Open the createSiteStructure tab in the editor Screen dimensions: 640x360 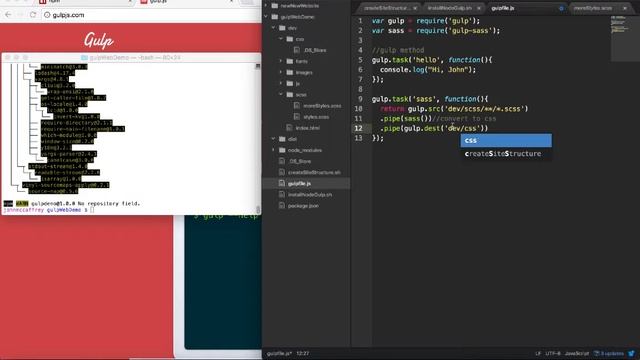[x=386, y=8]
